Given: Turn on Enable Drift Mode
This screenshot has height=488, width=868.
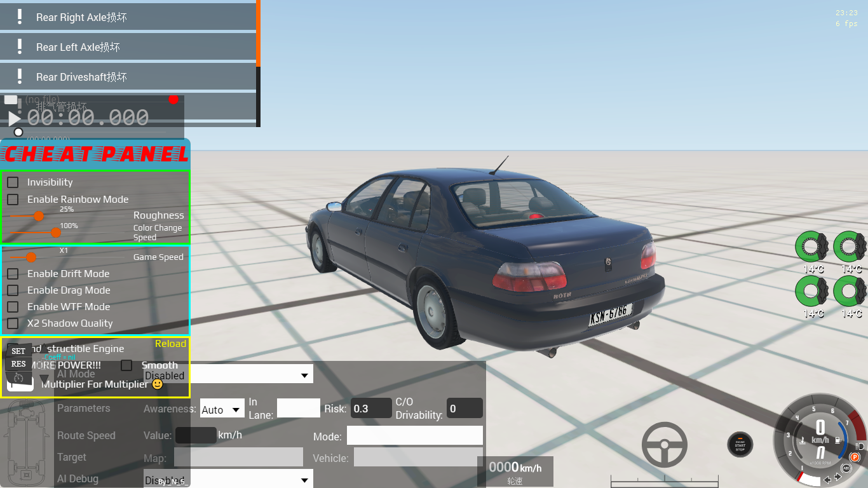Looking at the screenshot, I should [13, 274].
